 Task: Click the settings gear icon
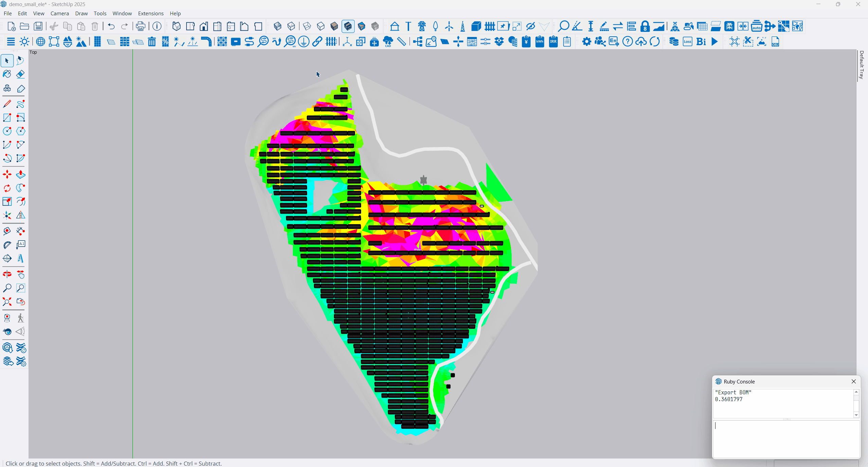coord(586,42)
